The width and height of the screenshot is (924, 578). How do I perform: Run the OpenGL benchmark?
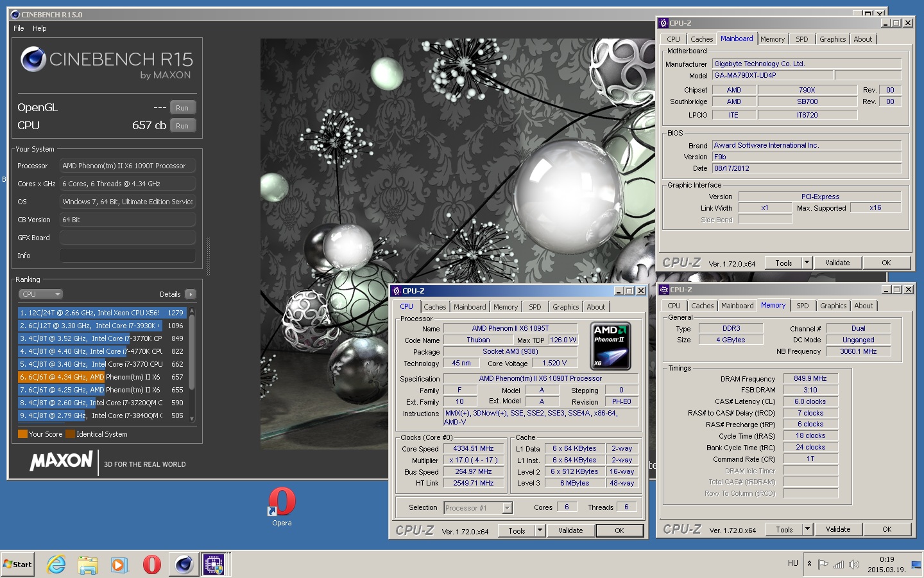pos(182,108)
